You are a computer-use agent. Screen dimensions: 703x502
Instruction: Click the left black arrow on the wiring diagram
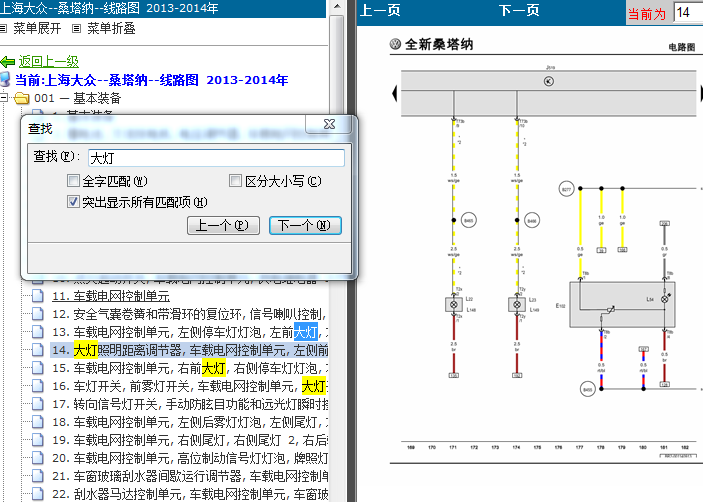[x=395, y=93]
